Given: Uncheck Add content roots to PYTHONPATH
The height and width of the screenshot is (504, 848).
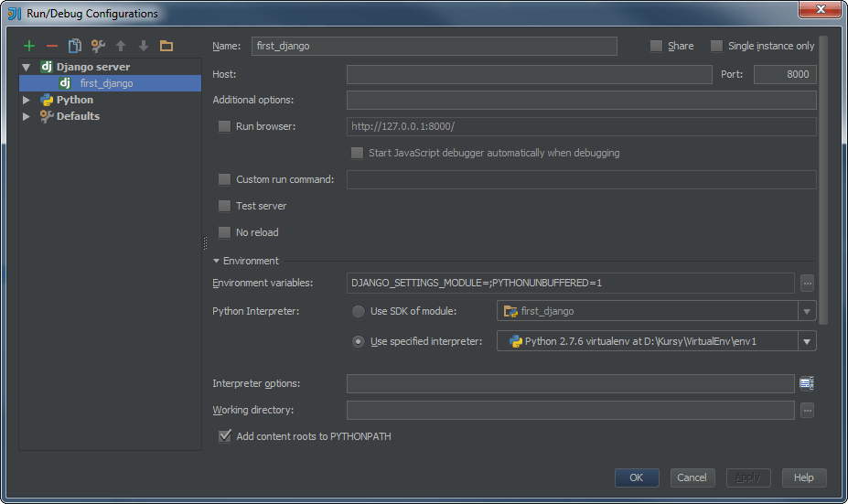Looking at the screenshot, I should click(x=224, y=436).
